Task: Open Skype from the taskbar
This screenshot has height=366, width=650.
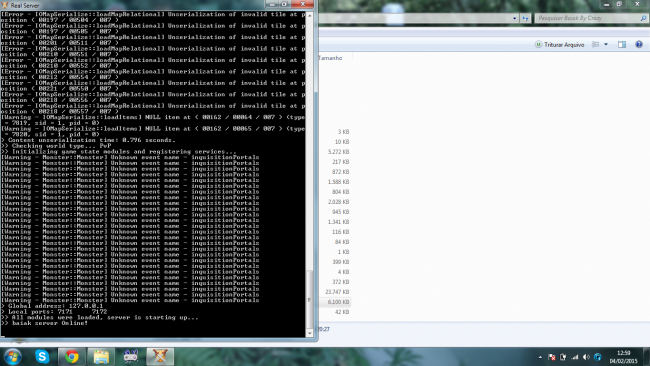Action: click(x=42, y=356)
